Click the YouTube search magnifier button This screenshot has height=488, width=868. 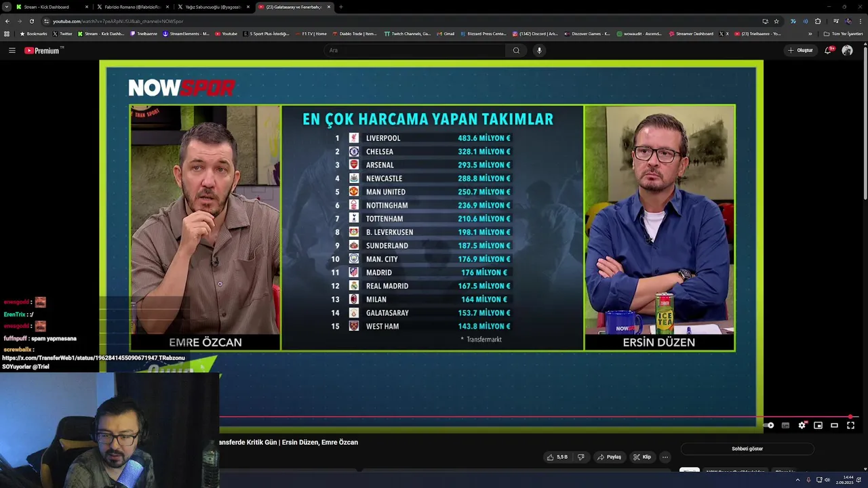(x=516, y=50)
